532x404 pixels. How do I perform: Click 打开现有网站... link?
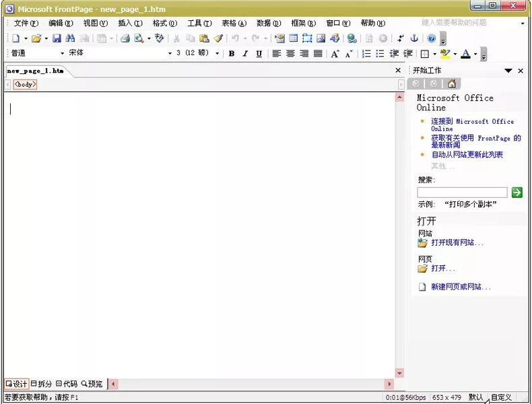457,242
